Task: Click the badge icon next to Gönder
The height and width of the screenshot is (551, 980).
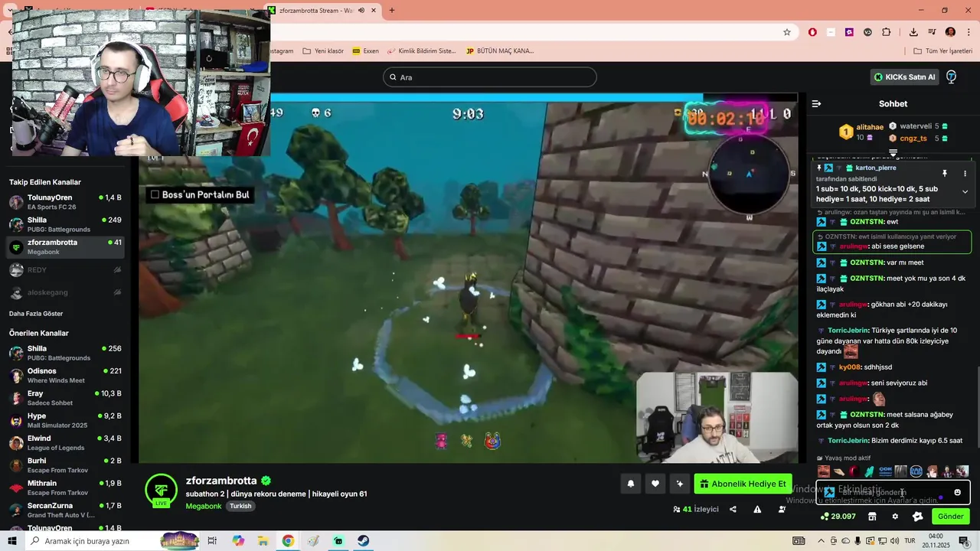Action: 918,517
